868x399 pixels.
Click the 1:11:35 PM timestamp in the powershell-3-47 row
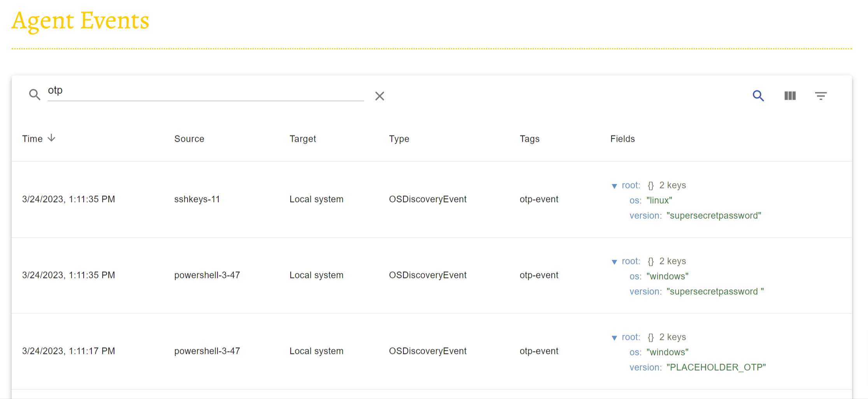pos(68,275)
